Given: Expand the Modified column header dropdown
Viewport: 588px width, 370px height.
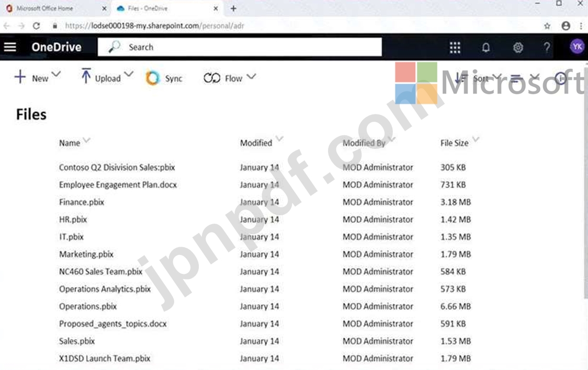Looking at the screenshot, I should click(279, 139).
